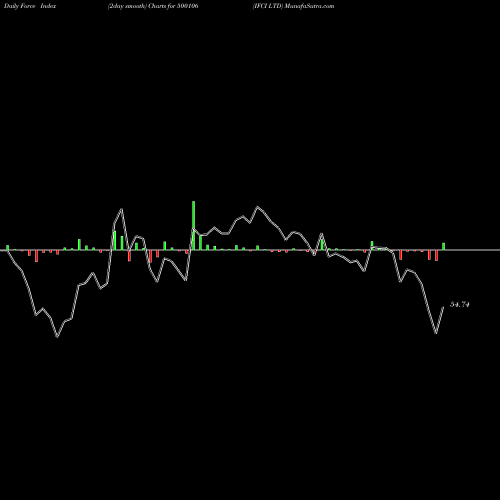The width and height of the screenshot is (500, 500).
Task: Select the '(2day smooth) Charts for 500106' text
Action: [x=153, y=6]
